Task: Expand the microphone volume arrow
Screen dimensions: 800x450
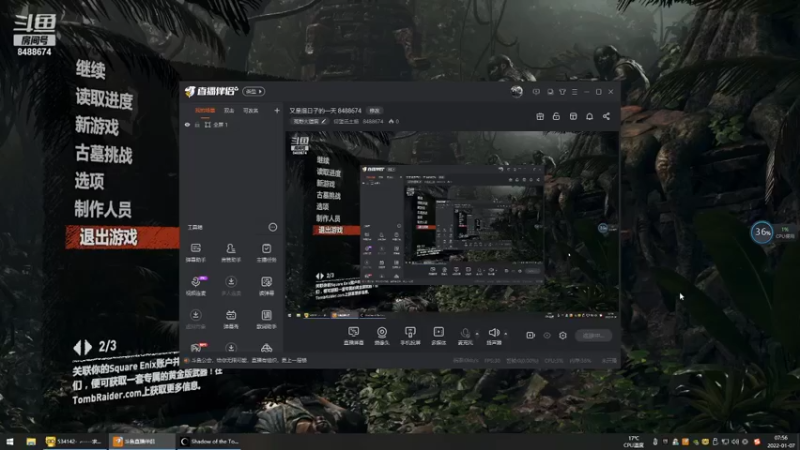Action: pos(477,334)
